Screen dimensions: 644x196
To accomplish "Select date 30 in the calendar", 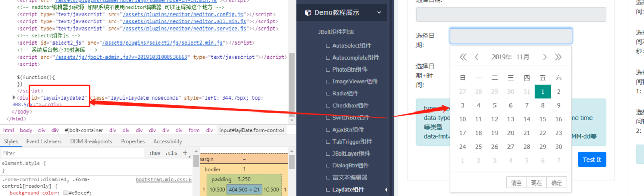I will (559, 146).
